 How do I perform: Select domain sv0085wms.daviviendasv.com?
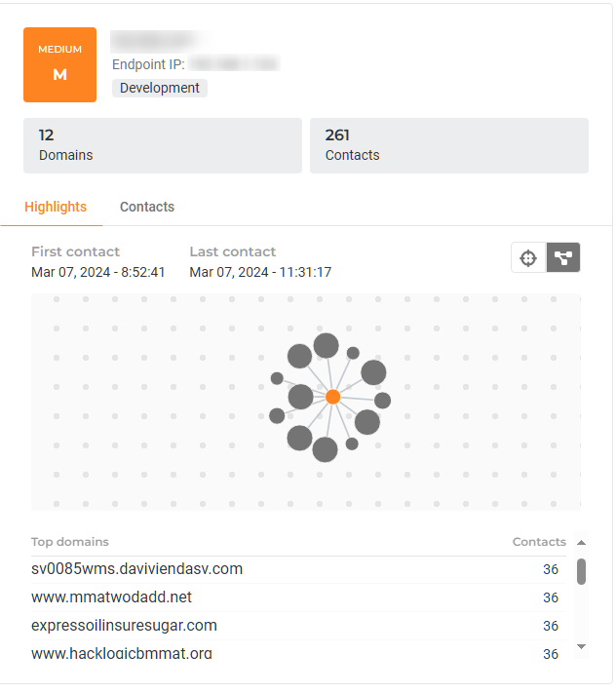pos(136,569)
